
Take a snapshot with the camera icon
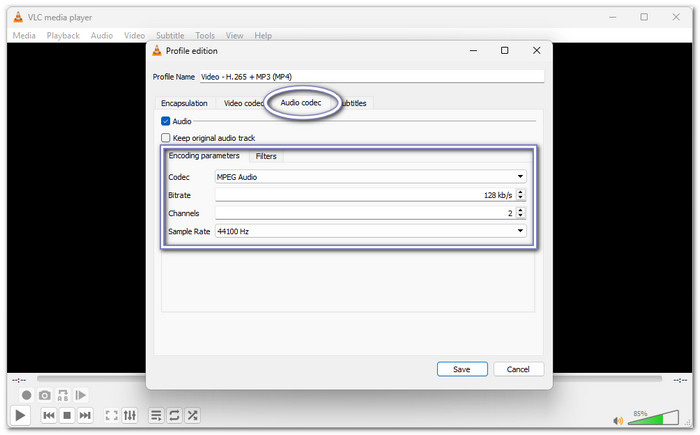click(x=45, y=395)
